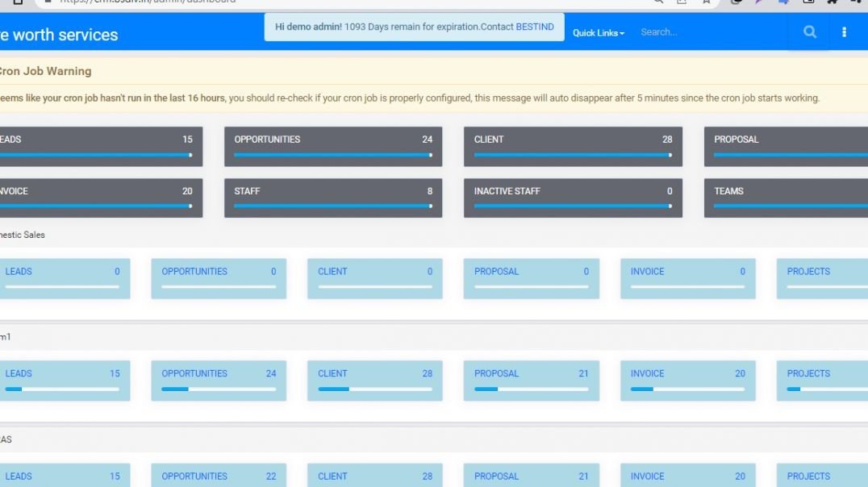This screenshot has width=868, height=487.
Task: Click the bookmark star in the browser toolbar
Action: click(x=706, y=2)
